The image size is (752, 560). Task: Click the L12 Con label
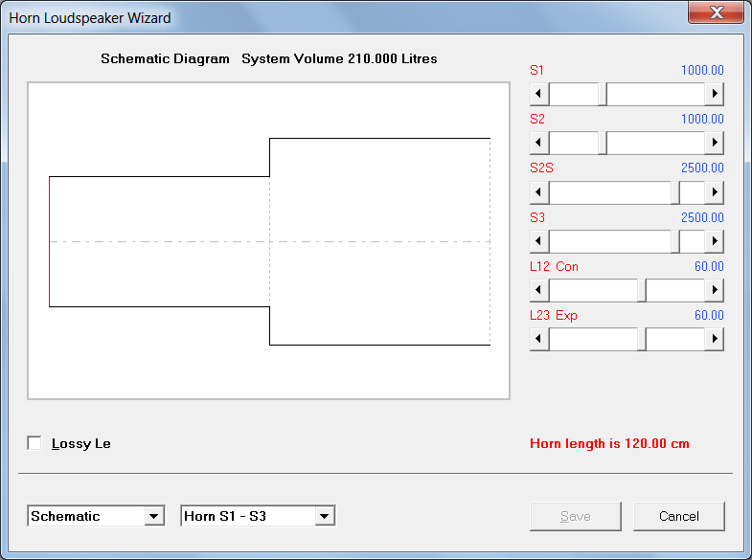(x=554, y=267)
